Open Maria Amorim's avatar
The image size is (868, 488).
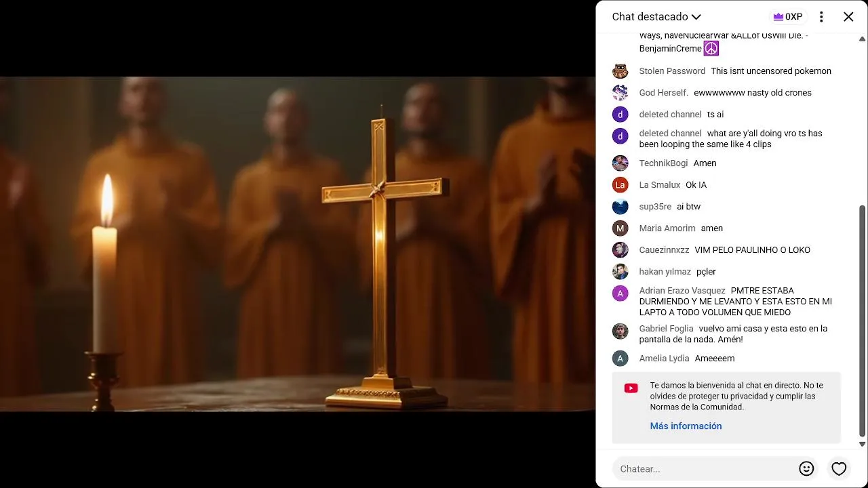click(620, 228)
